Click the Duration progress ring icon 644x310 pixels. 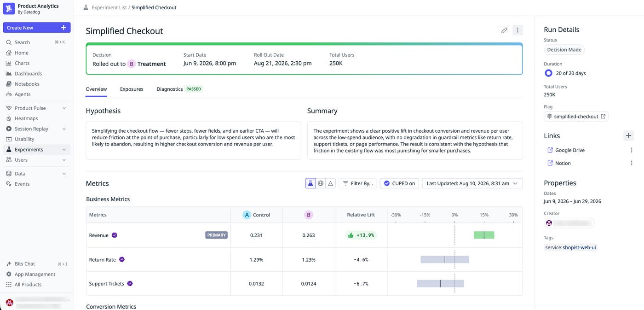tap(548, 73)
